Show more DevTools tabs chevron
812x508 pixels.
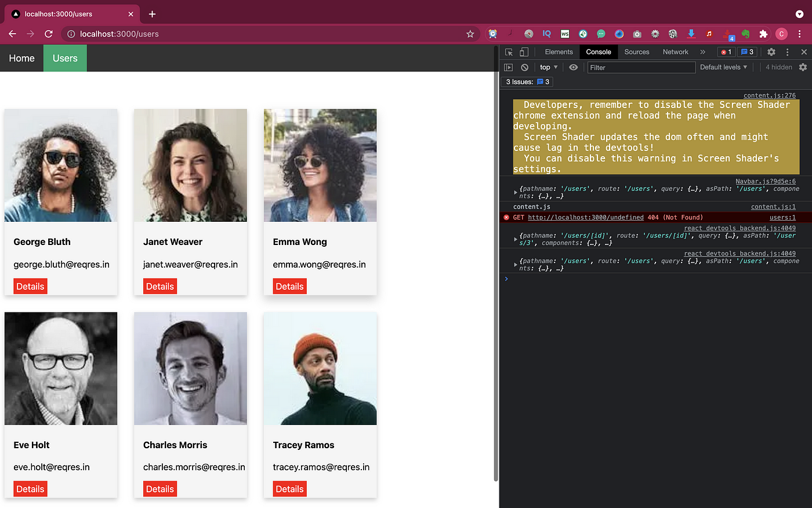click(x=702, y=52)
